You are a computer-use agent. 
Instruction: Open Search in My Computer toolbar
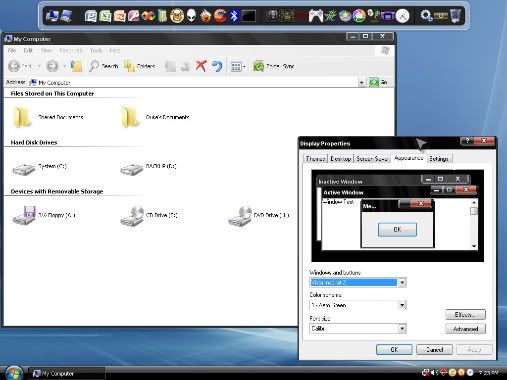click(x=103, y=66)
